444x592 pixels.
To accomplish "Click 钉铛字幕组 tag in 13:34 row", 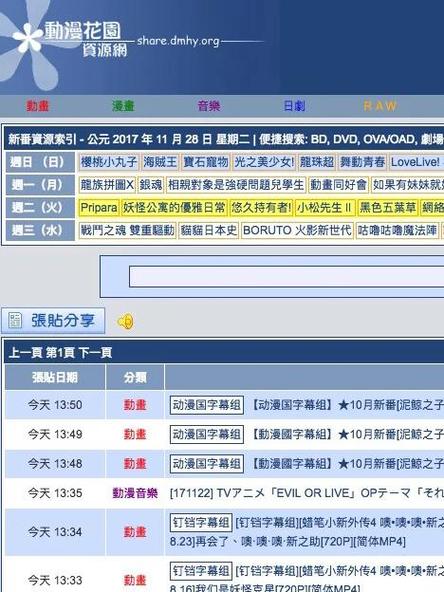I will [201, 523].
